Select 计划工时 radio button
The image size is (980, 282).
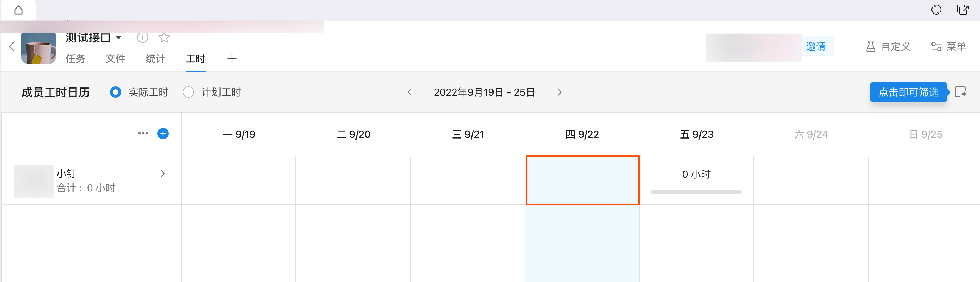(x=188, y=92)
